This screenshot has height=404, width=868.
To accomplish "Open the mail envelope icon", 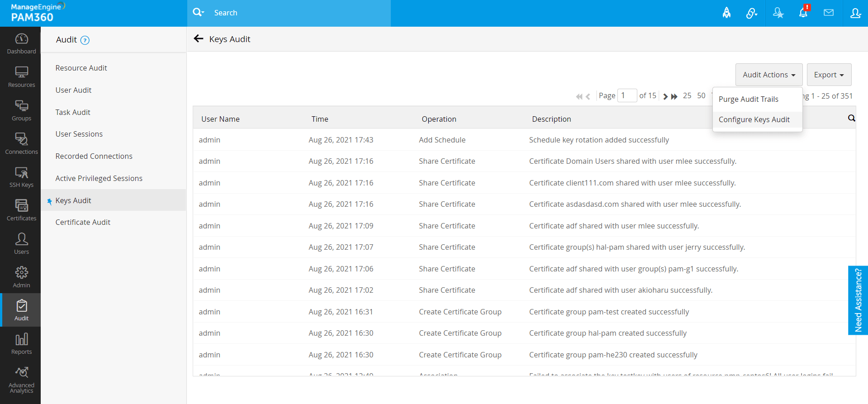I will tap(828, 13).
